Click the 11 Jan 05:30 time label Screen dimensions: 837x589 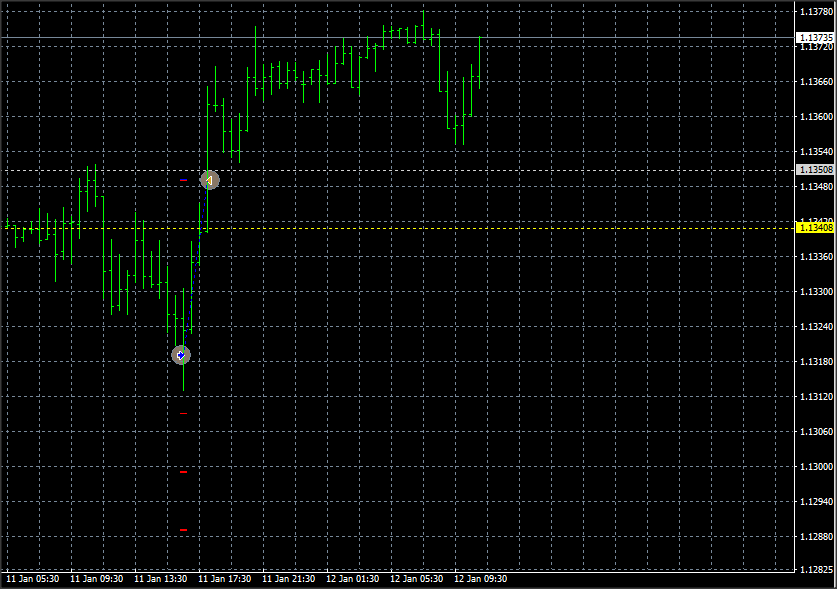point(33,579)
